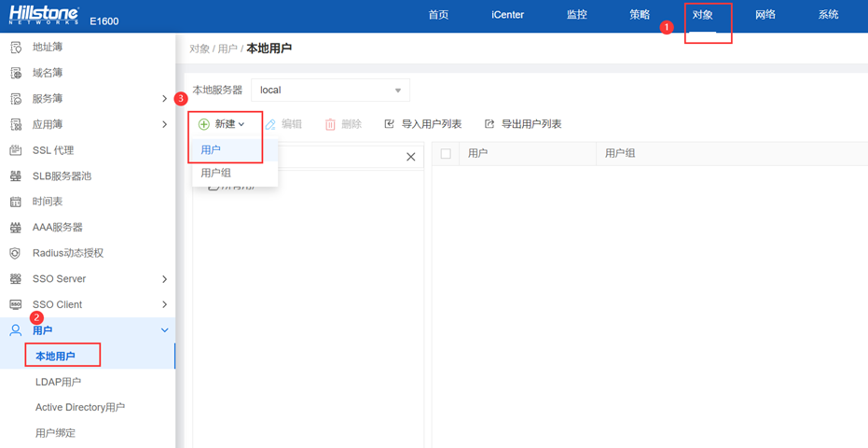Screen dimensions: 868x448
Task: Click the 删除 toolbar button
Action: point(343,124)
